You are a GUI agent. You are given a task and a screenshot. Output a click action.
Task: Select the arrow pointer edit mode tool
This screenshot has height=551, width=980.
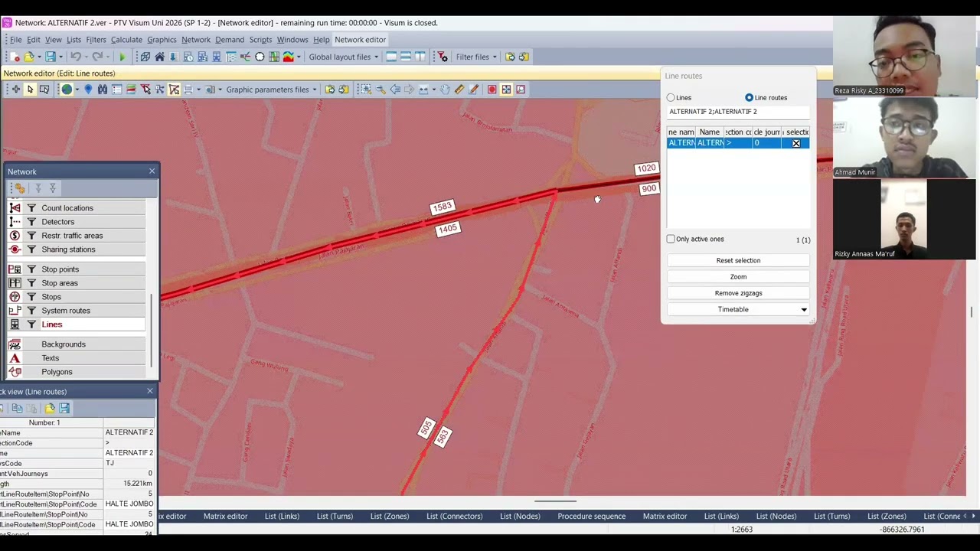tap(30, 90)
